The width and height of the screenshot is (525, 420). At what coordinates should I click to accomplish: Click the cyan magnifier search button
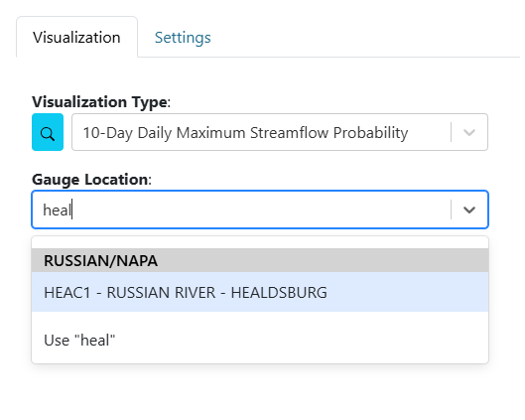[x=48, y=132]
